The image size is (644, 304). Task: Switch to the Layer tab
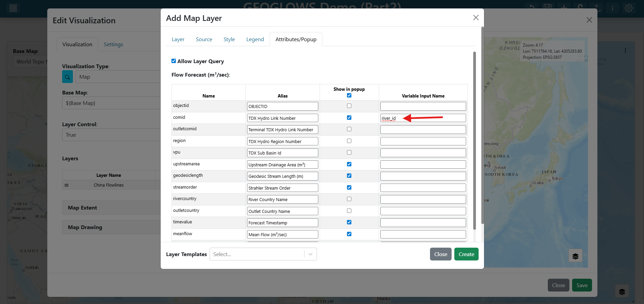pos(178,39)
